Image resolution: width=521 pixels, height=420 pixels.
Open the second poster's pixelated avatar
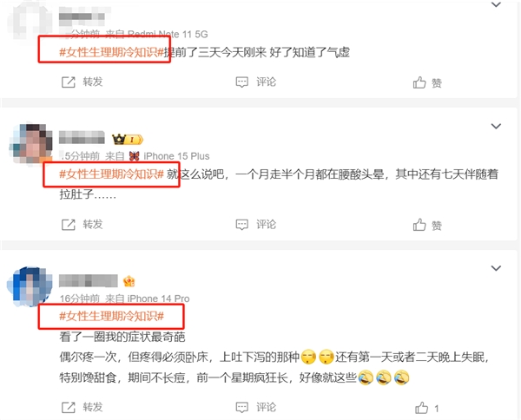coord(30,143)
